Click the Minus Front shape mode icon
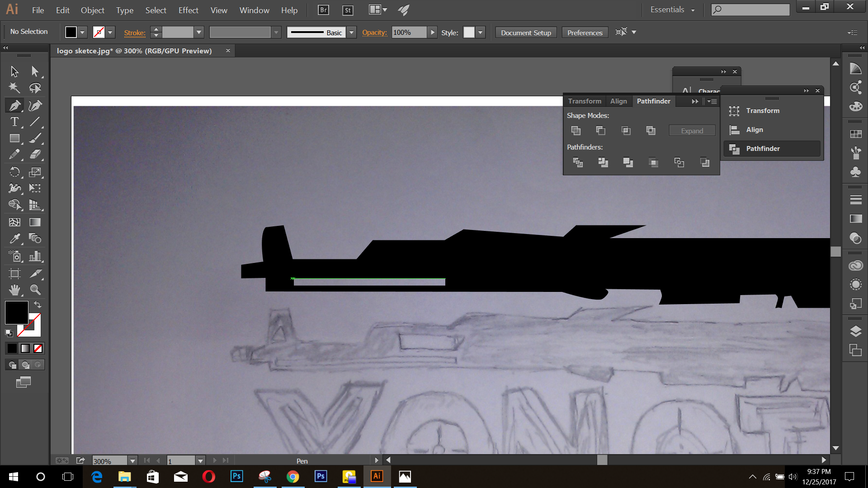 pos(601,131)
